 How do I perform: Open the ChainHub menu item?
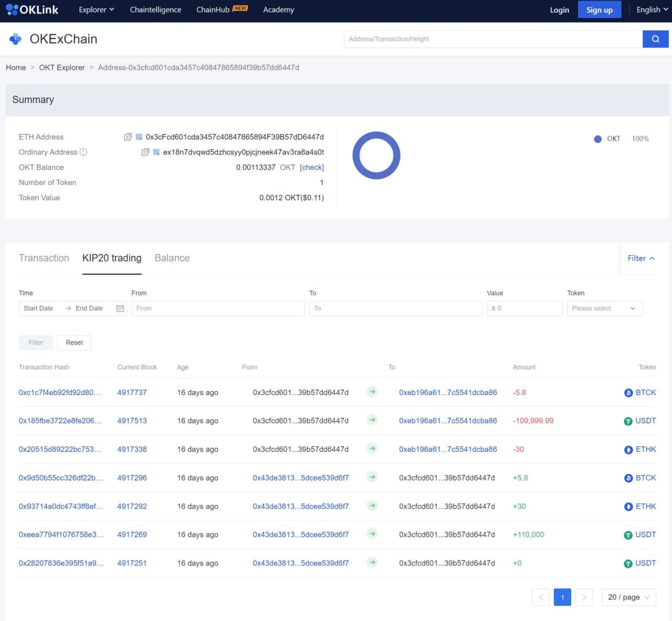222,9
